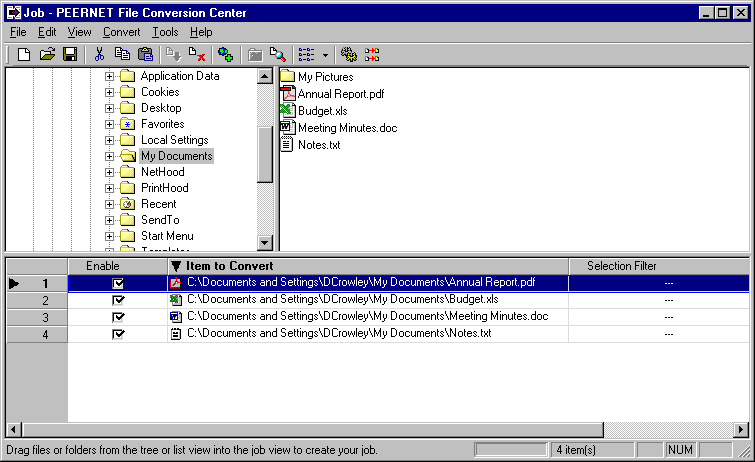This screenshot has height=462, width=755.
Task: Uncheck Enable for Meeting Minutes.doc row
Action: click(118, 317)
